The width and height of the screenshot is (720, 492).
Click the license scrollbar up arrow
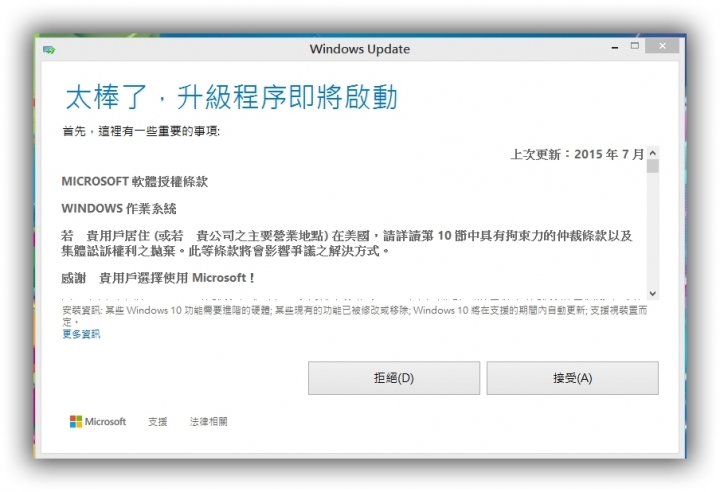pyautogui.click(x=652, y=153)
